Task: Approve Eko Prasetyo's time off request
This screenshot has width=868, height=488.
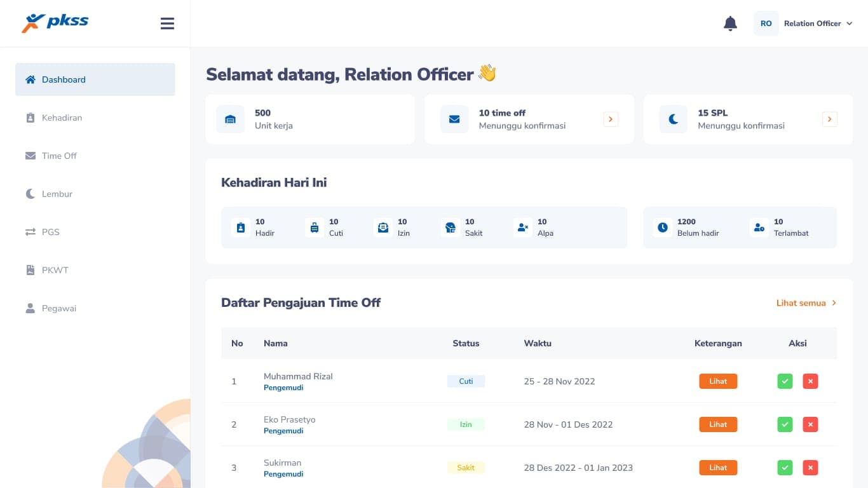Action: coord(785,424)
